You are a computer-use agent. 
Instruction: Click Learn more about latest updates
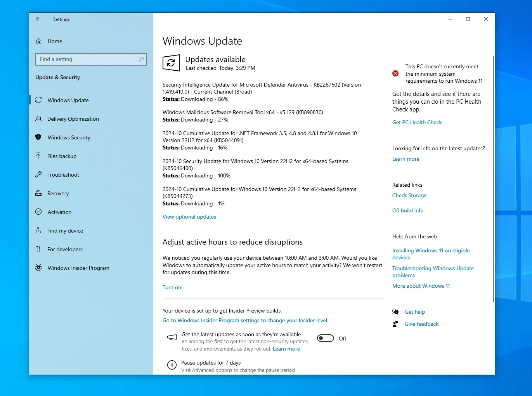click(x=406, y=159)
